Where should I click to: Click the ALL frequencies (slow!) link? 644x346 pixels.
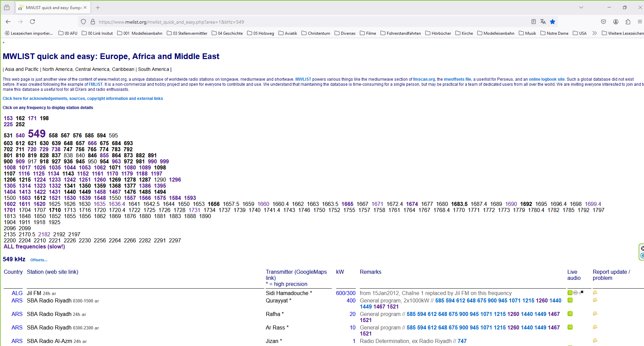(x=34, y=247)
